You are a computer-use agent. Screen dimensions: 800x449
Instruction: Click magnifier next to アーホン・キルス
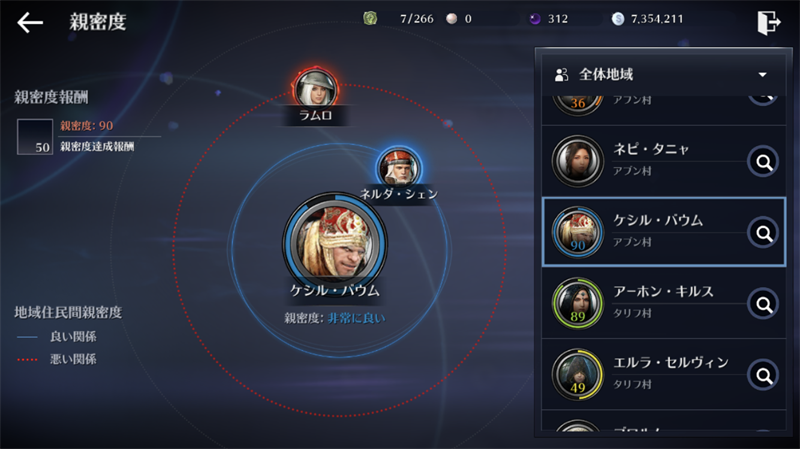coord(763,304)
